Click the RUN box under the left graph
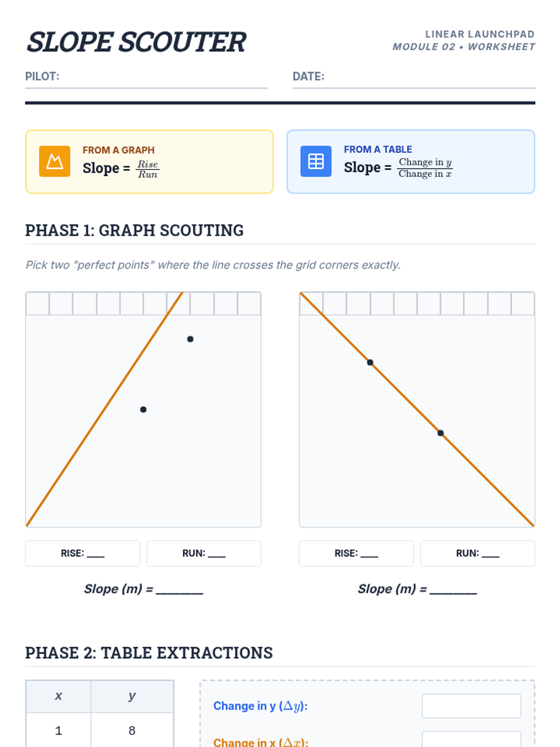The height and width of the screenshot is (747, 560). 204,554
